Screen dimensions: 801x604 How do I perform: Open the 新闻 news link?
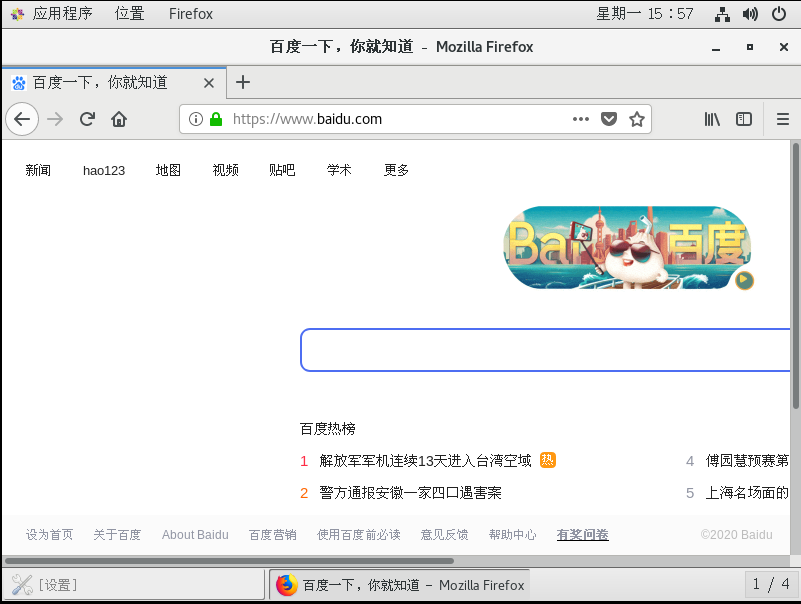point(38,170)
